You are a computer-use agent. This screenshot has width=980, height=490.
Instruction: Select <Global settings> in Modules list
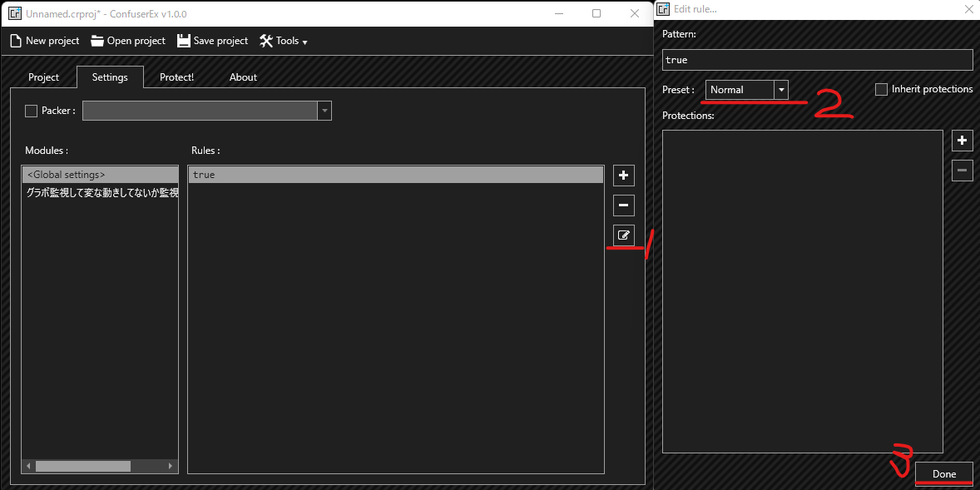pyautogui.click(x=100, y=175)
